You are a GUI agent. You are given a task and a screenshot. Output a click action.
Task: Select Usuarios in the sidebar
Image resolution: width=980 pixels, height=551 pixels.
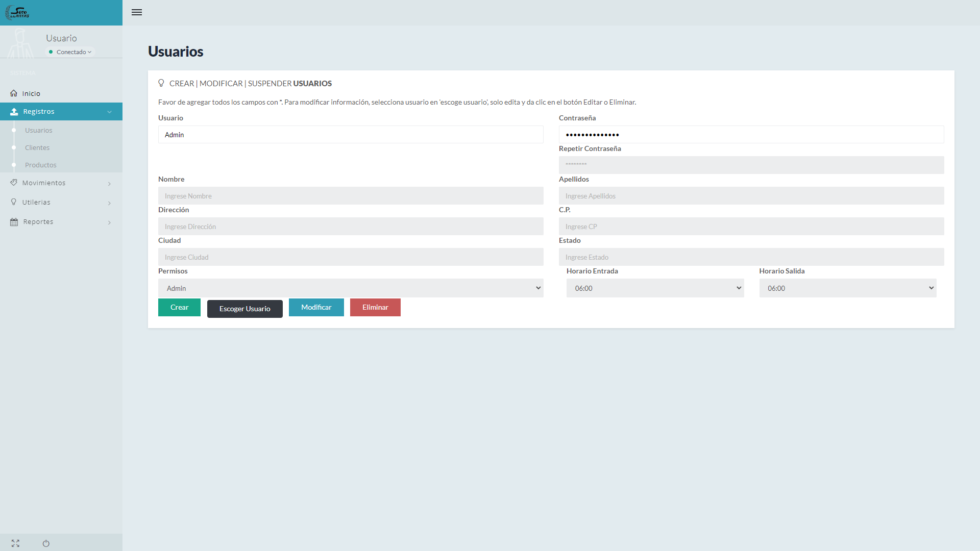coord(39,131)
